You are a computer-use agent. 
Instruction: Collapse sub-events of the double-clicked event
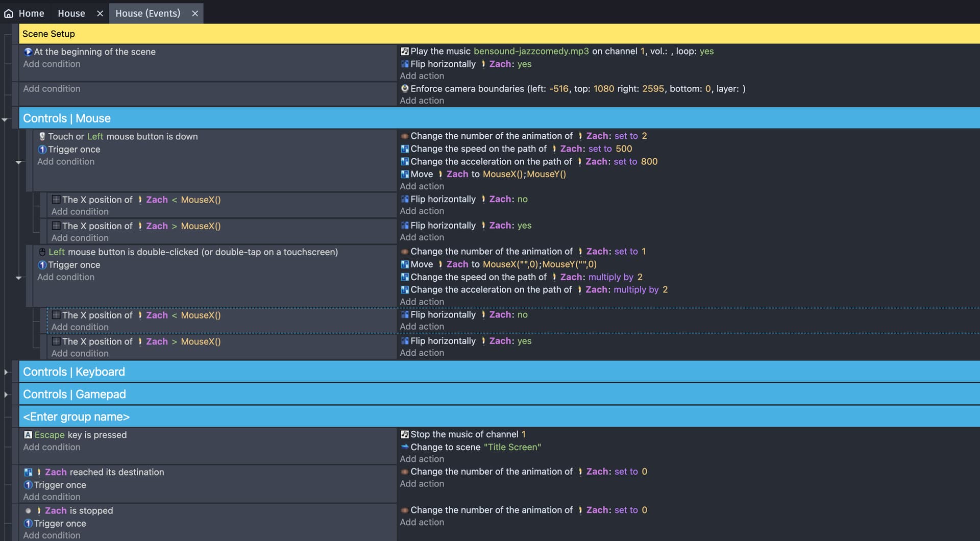[19, 278]
